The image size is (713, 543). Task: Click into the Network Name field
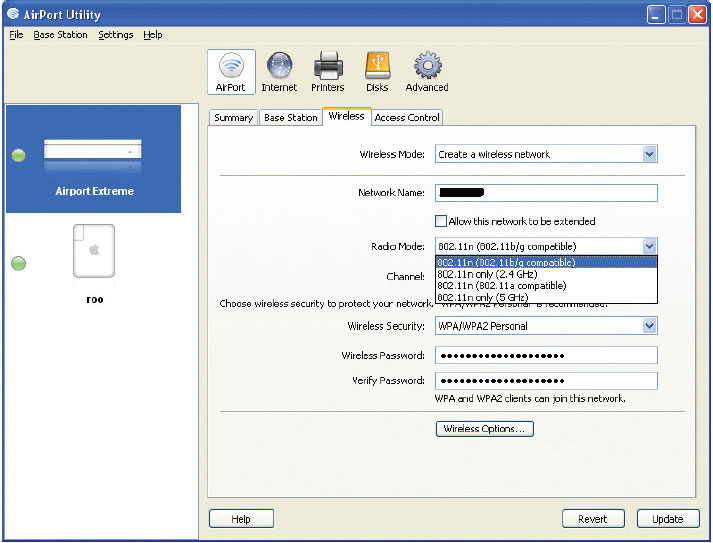pyautogui.click(x=545, y=193)
